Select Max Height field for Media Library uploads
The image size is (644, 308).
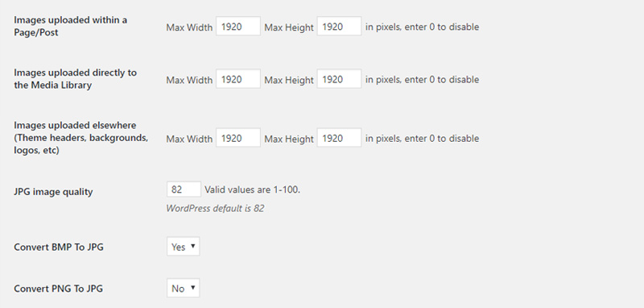pyautogui.click(x=339, y=79)
